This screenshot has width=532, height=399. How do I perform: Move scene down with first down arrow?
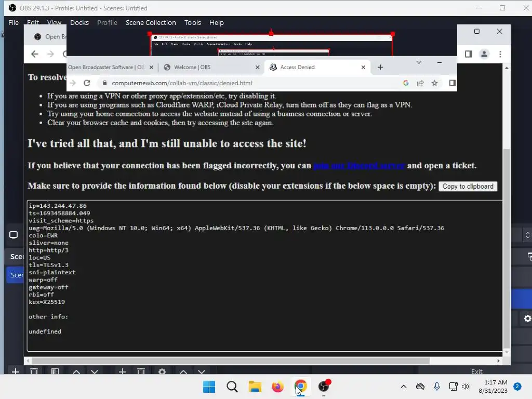[x=95, y=372]
